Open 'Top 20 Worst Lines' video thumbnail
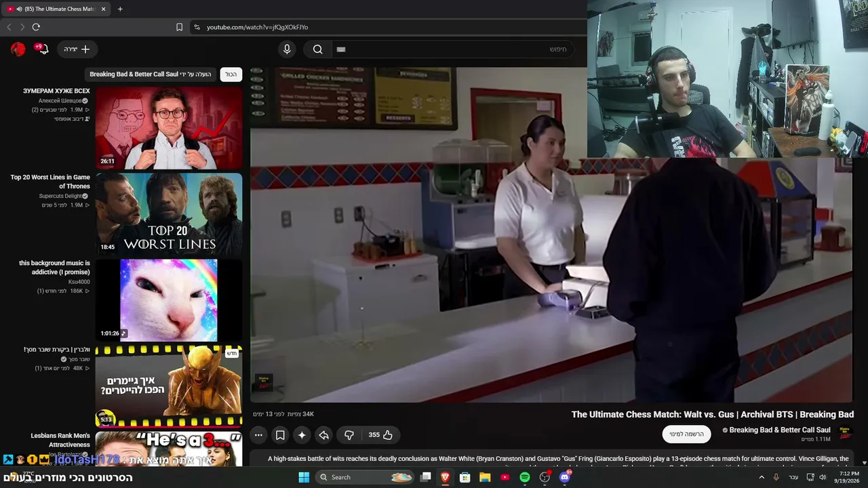Screen dimensions: 868x488 [x=169, y=213]
